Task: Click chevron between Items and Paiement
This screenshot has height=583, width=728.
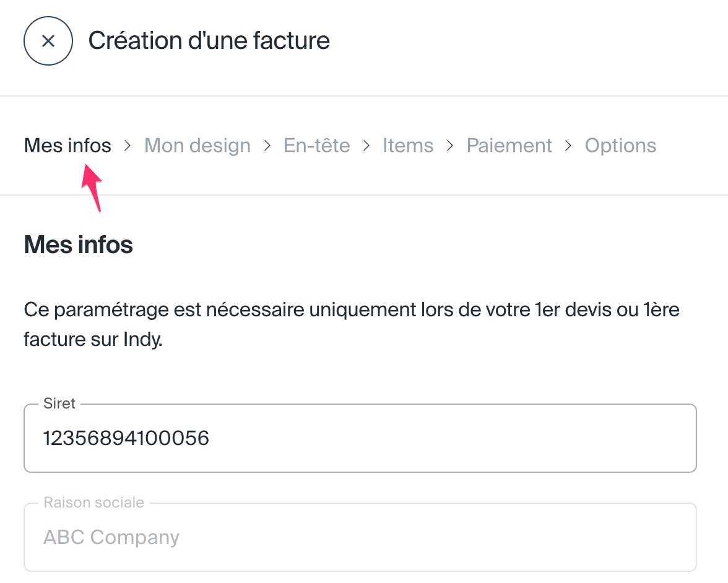Action: (x=450, y=145)
